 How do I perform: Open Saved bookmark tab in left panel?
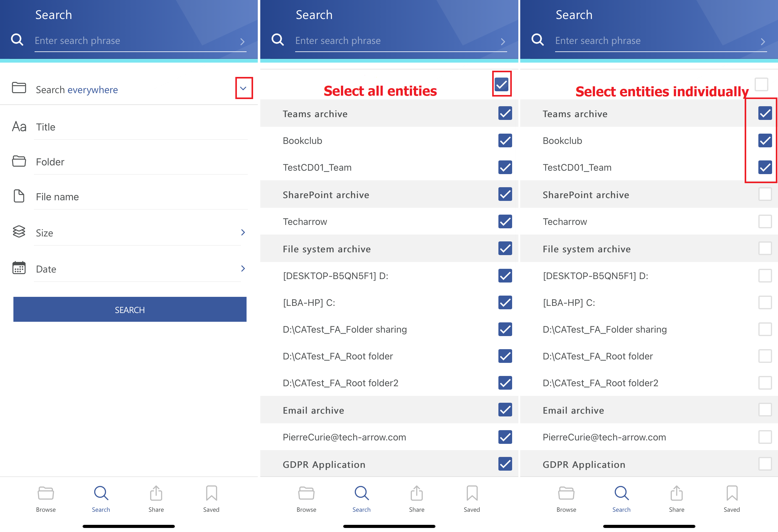pyautogui.click(x=211, y=499)
